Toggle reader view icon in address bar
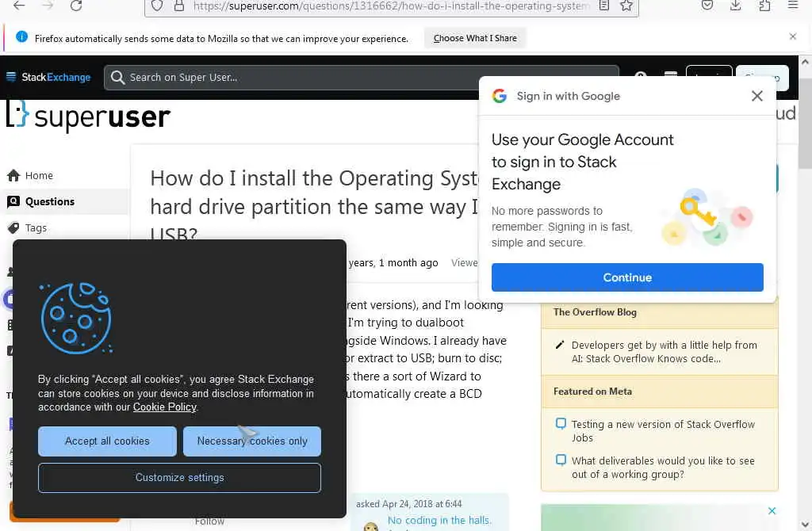 click(x=603, y=6)
